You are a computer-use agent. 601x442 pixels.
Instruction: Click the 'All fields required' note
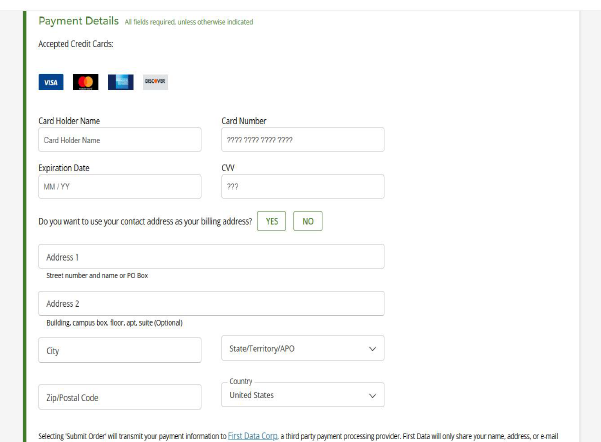tap(189, 22)
